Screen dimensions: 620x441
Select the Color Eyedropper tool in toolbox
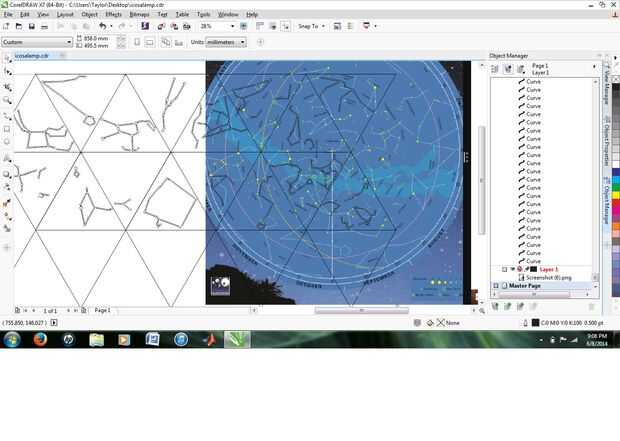click(7, 203)
